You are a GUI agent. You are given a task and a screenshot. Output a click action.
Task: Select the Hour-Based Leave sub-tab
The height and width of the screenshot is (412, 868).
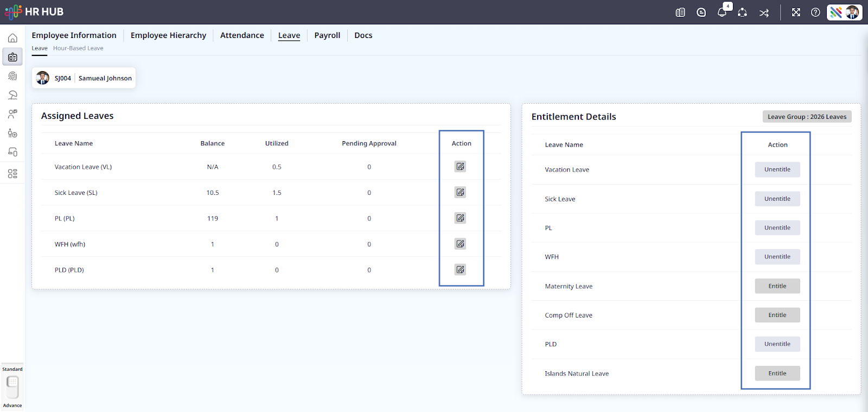(x=78, y=48)
